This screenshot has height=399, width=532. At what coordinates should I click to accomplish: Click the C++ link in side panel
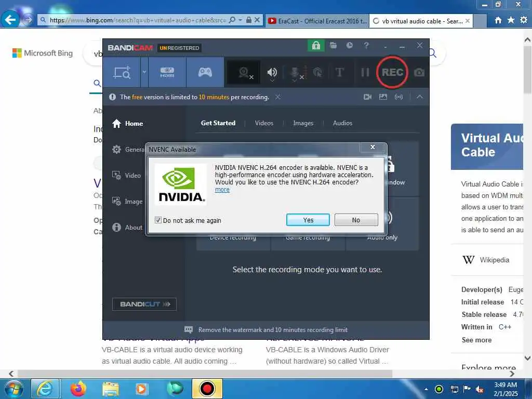[x=505, y=327]
